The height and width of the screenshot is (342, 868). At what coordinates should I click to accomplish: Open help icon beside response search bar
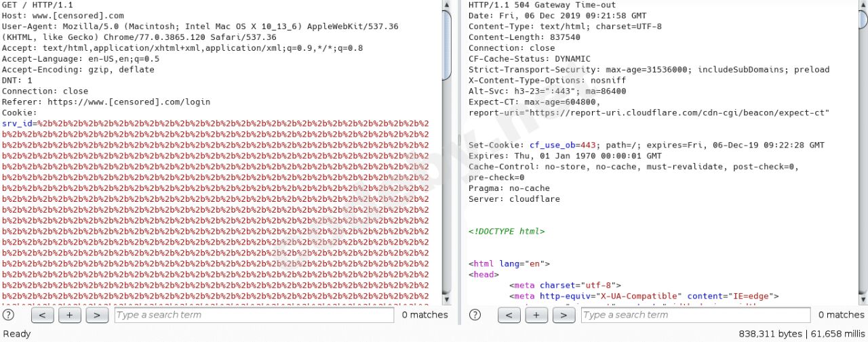point(475,315)
